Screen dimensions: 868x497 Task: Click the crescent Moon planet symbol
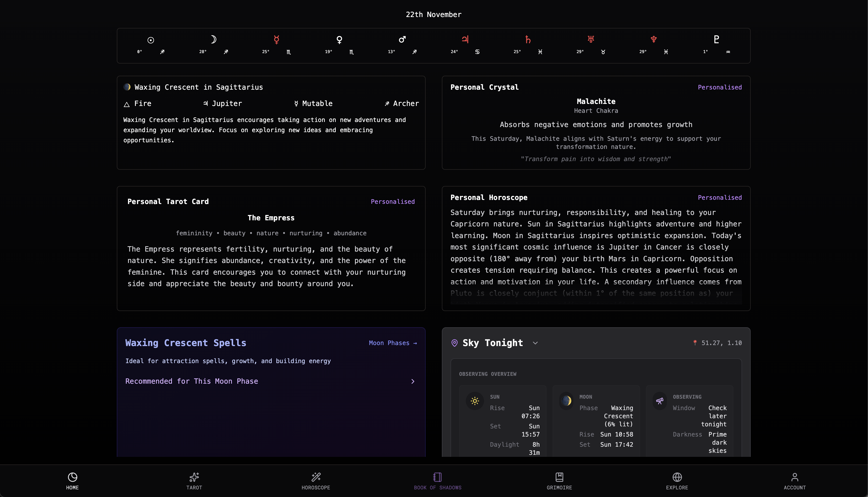pos(214,40)
